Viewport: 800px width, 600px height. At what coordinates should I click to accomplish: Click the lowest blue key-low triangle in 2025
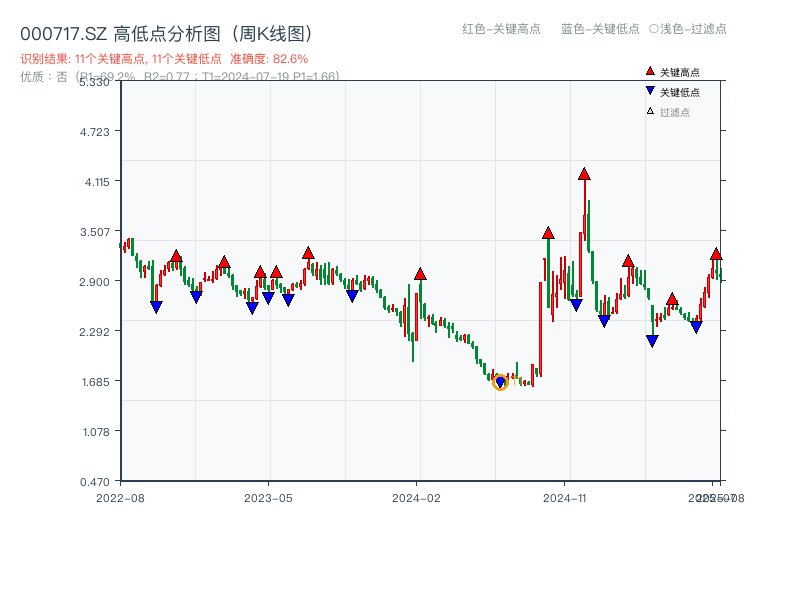tap(652, 341)
